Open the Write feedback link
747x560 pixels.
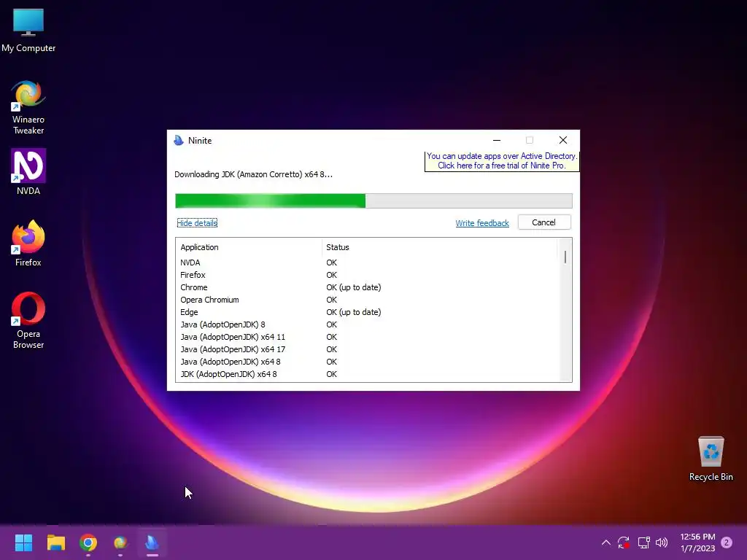[x=482, y=223]
